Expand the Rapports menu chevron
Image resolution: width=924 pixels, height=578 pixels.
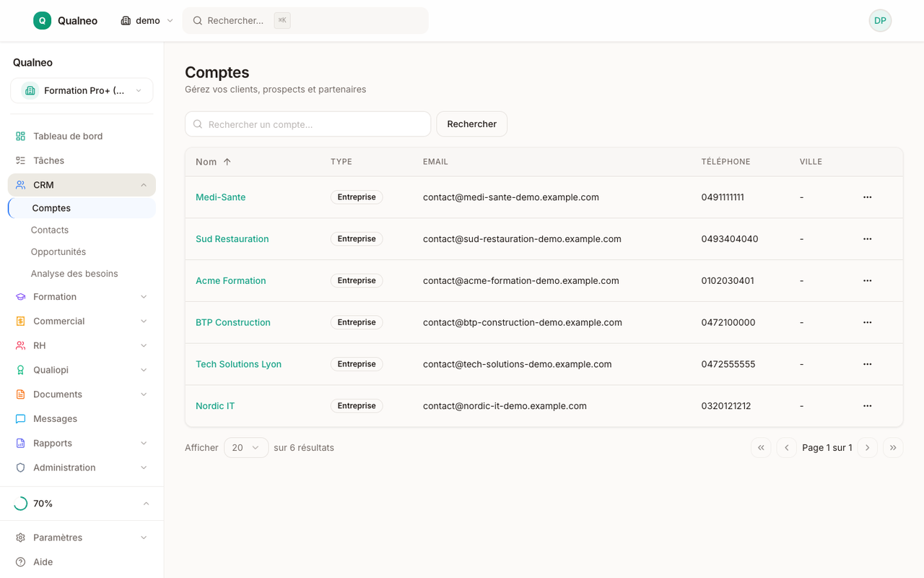[144, 443]
